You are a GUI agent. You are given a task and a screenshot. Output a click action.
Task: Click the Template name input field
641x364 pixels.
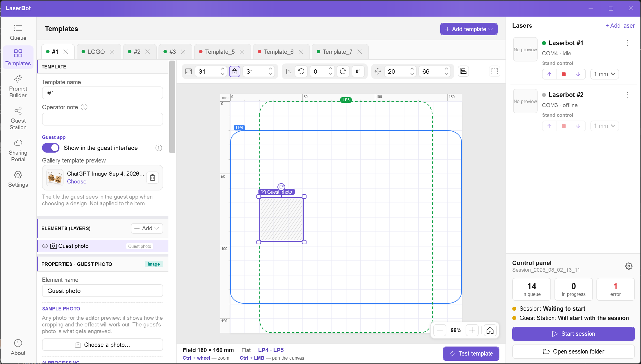point(103,93)
